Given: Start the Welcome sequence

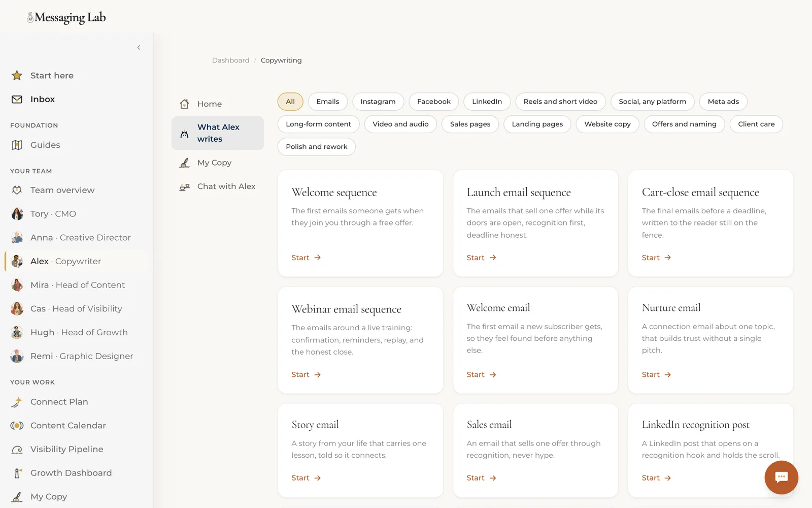Looking at the screenshot, I should click(306, 258).
